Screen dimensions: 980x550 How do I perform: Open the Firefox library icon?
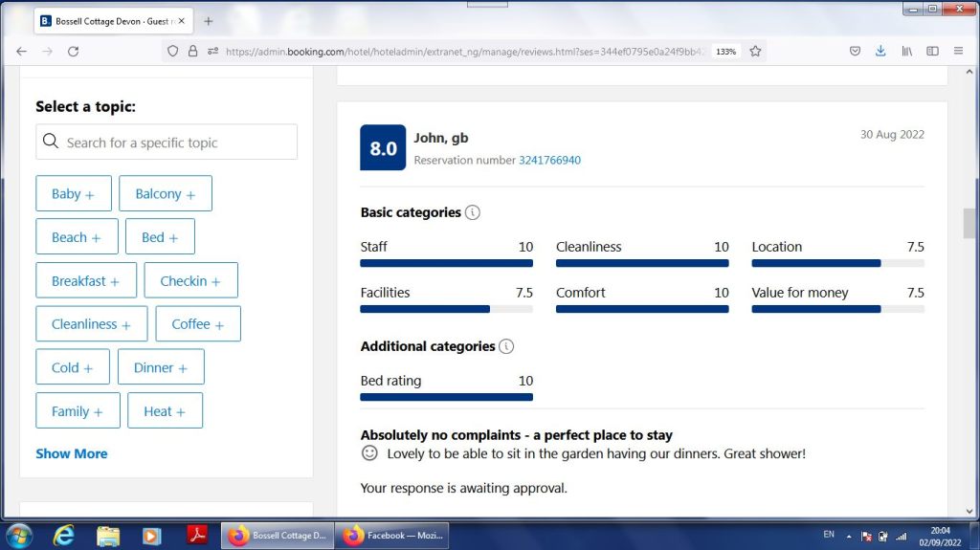coord(906,52)
